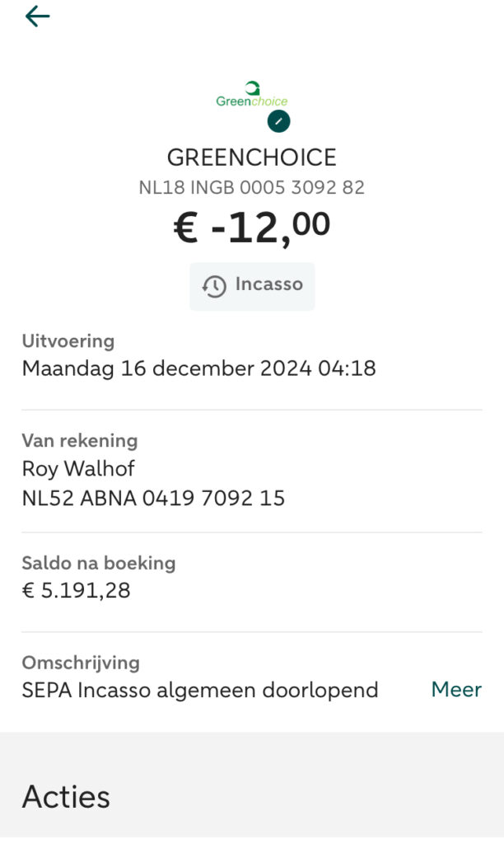504x844 pixels.
Task: Click the clock history icon in Incasso badge
Action: [215, 286]
